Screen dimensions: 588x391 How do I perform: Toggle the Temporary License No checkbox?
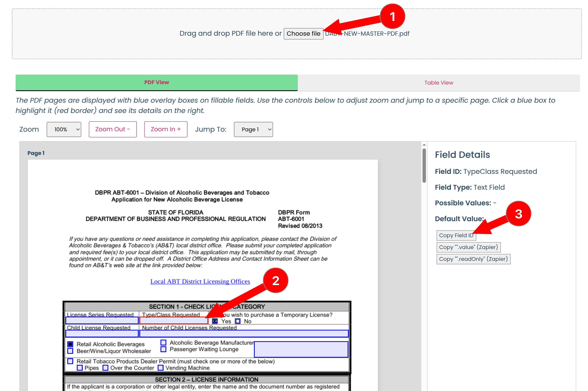(238, 321)
